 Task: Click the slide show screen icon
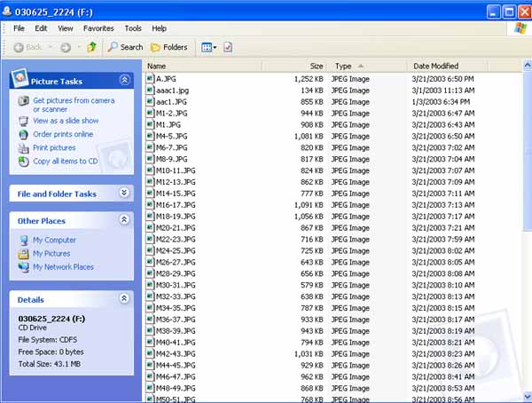point(23,121)
